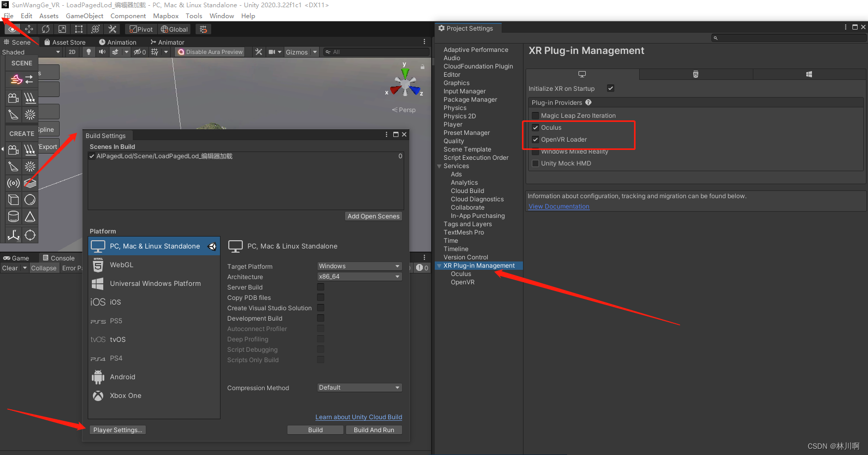Open the Mapbox menu
This screenshot has height=455, width=868.
[x=166, y=16]
